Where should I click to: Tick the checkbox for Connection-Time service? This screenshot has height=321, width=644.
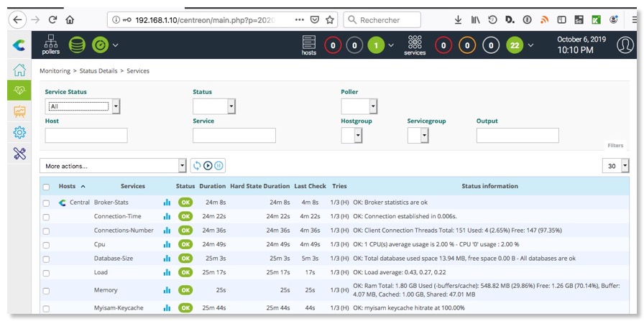tap(46, 217)
